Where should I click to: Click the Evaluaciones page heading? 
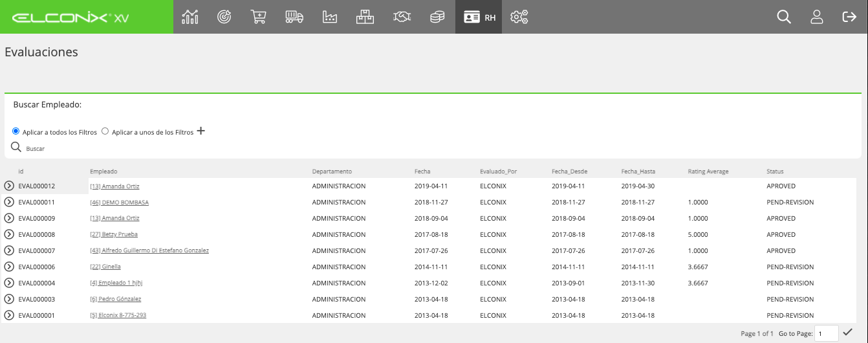(x=41, y=52)
